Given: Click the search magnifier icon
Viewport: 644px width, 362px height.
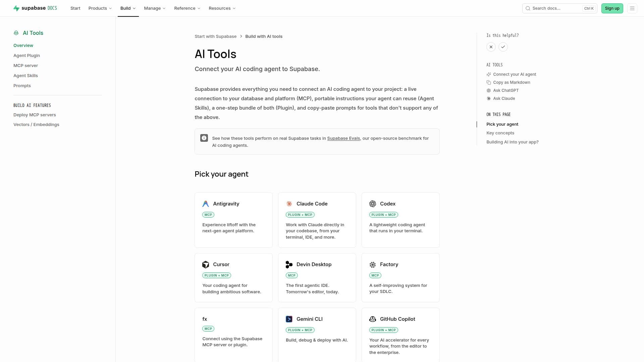Looking at the screenshot, I should 528,8.
